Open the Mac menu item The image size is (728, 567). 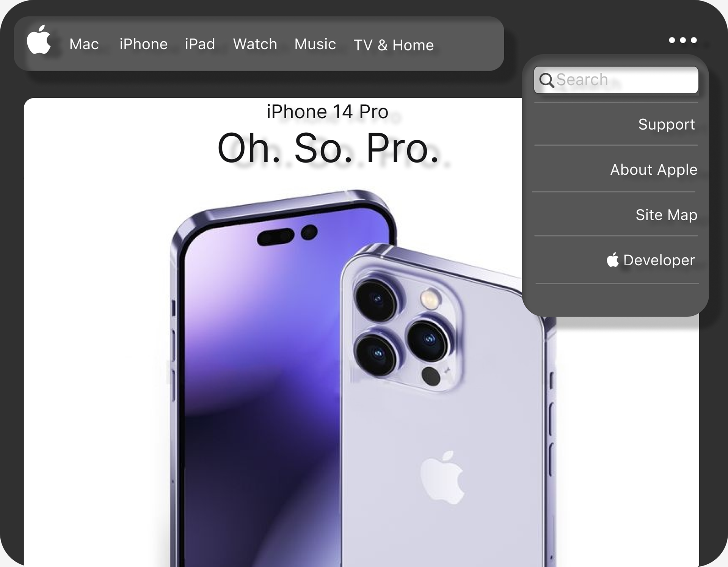point(84,44)
